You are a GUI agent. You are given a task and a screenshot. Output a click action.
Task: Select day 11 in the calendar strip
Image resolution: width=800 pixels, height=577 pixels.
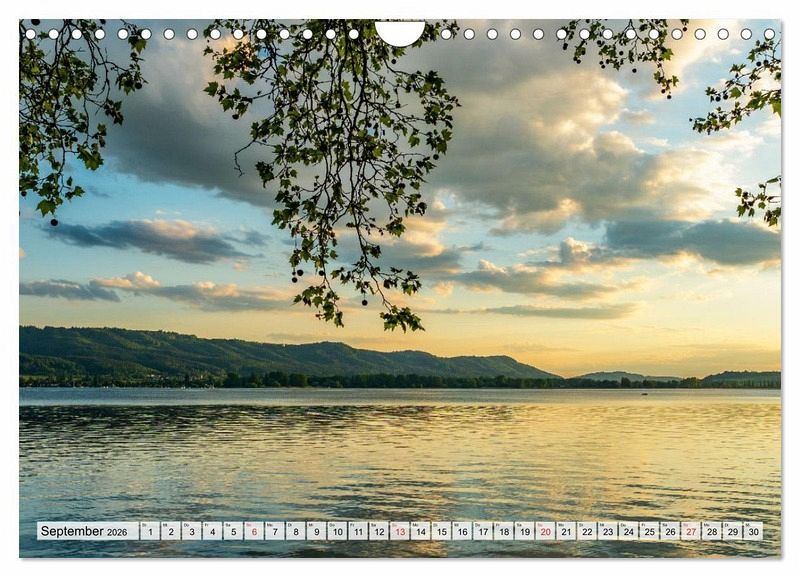358,531
